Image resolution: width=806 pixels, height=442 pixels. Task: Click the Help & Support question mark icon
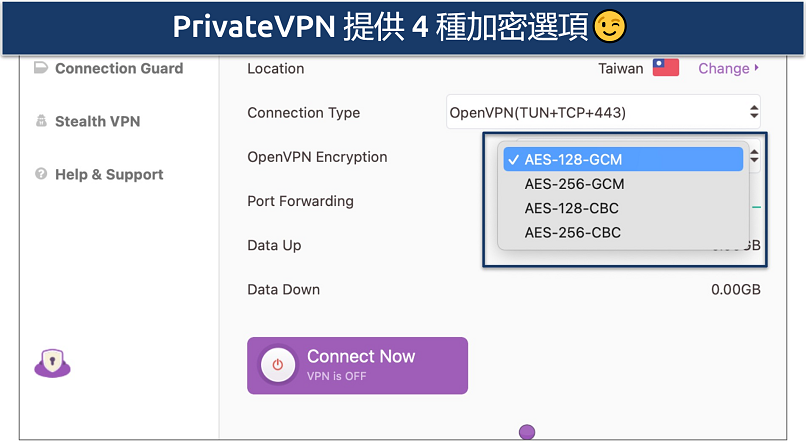point(41,174)
